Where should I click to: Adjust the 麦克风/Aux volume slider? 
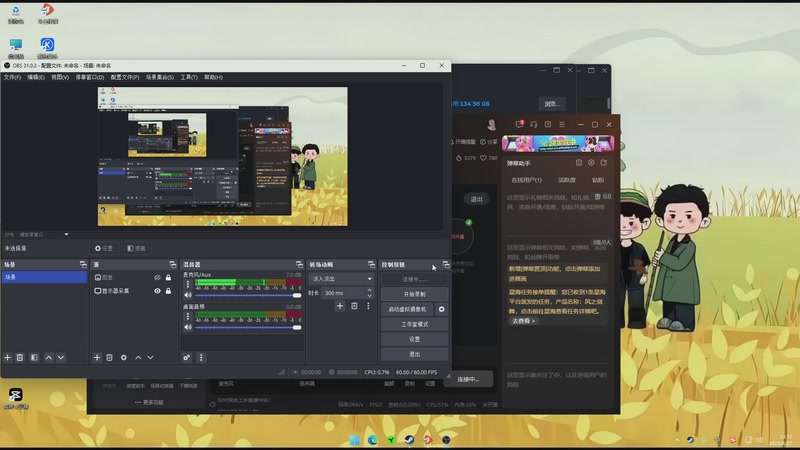tap(248, 295)
